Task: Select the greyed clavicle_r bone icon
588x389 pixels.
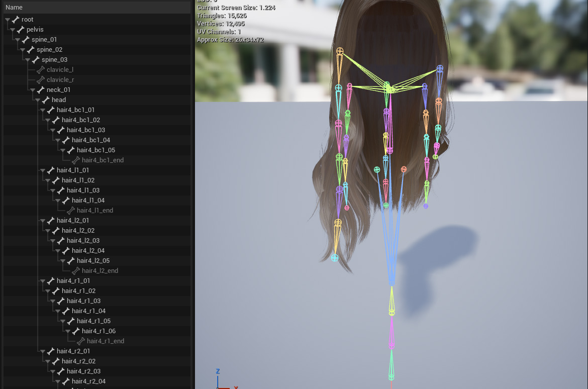Action: pyautogui.click(x=41, y=80)
